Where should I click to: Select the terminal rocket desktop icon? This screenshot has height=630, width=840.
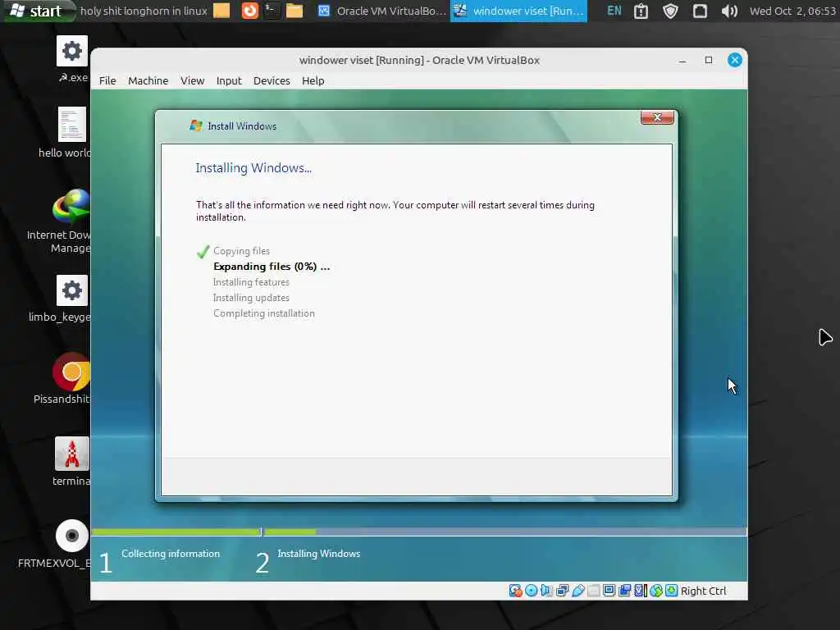pos(72,461)
